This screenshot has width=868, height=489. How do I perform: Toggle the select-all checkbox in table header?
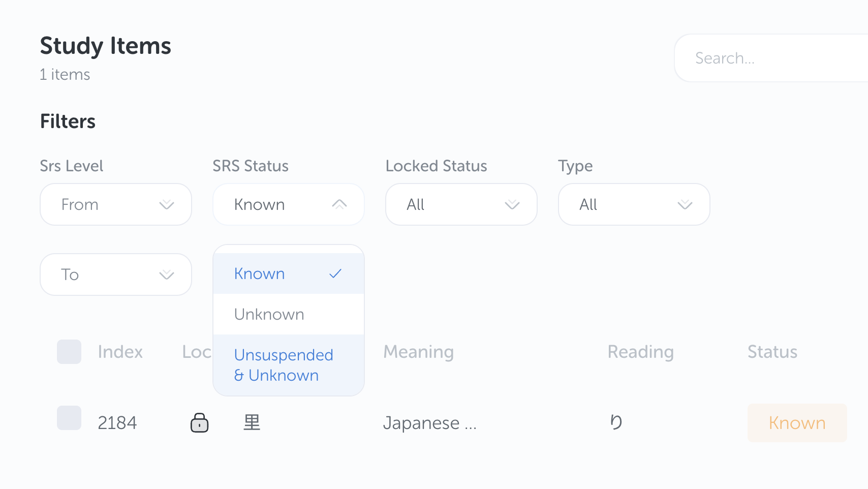[x=69, y=352]
